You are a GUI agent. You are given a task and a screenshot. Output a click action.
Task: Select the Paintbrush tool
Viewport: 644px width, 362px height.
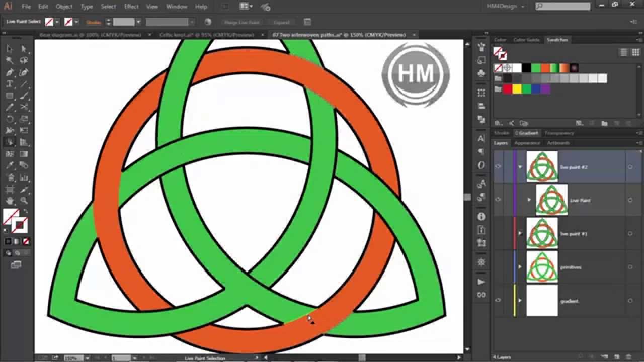coord(24,96)
